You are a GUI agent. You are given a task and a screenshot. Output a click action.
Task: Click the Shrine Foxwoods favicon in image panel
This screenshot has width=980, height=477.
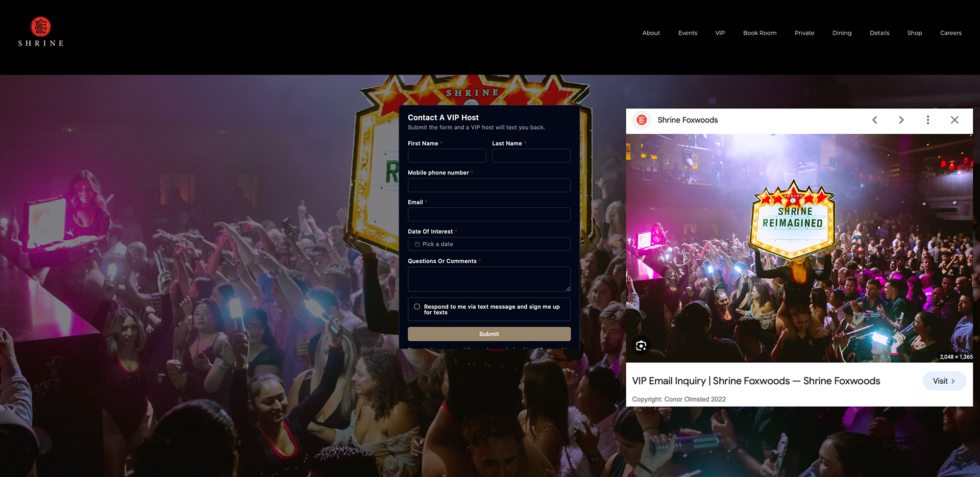click(x=642, y=120)
